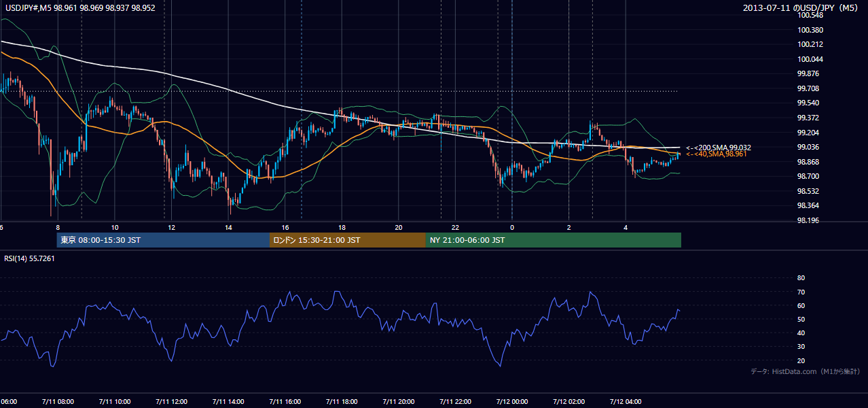Click the bottom date label 7/11 08:00
868x408 pixels.
pyautogui.click(x=58, y=401)
